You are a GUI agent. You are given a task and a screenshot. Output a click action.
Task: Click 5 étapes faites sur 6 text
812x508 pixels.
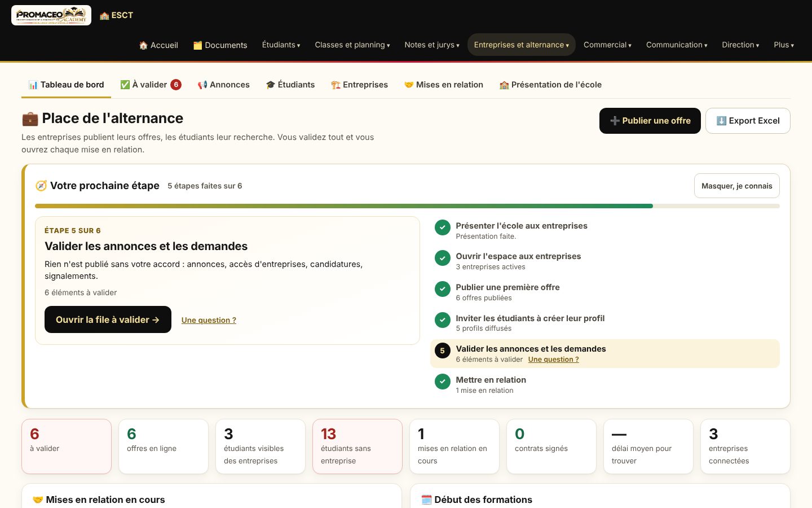[205, 186]
